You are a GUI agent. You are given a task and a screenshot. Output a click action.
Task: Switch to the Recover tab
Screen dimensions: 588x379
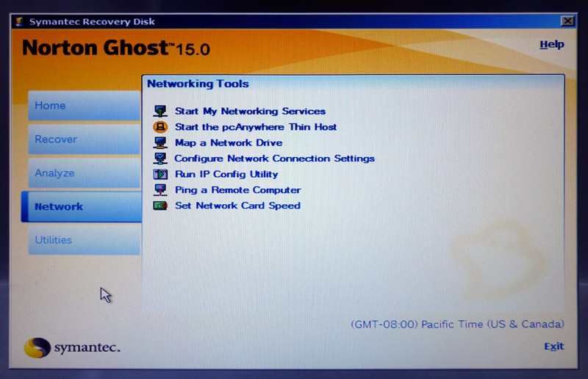pos(85,139)
